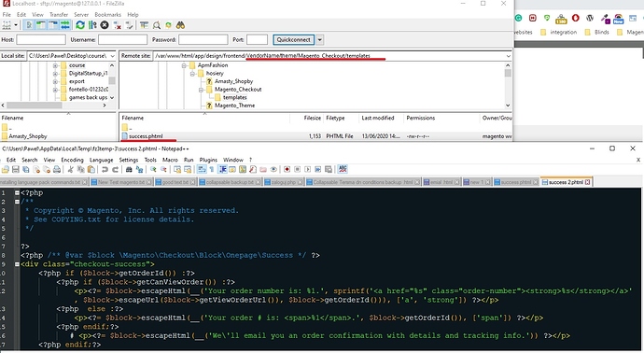The height and width of the screenshot is (353, 644).
Task: Open directory listing filters in FileZilla
Action: point(144,25)
